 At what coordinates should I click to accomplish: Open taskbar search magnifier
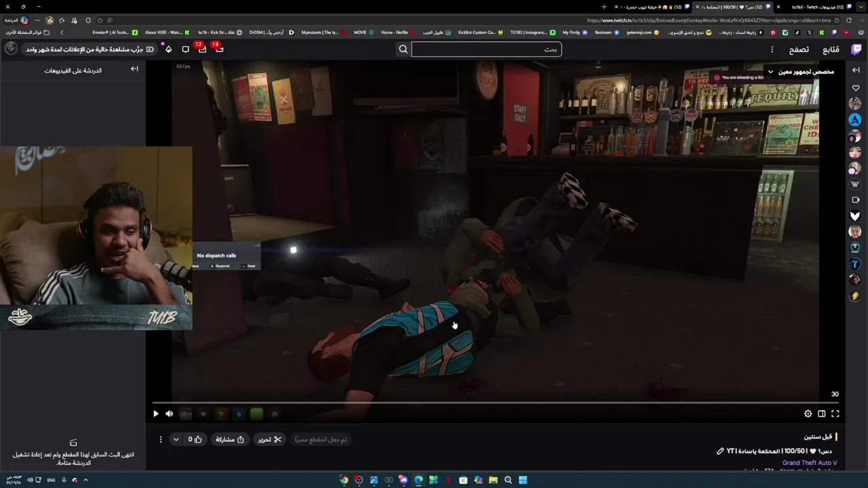coord(508,480)
